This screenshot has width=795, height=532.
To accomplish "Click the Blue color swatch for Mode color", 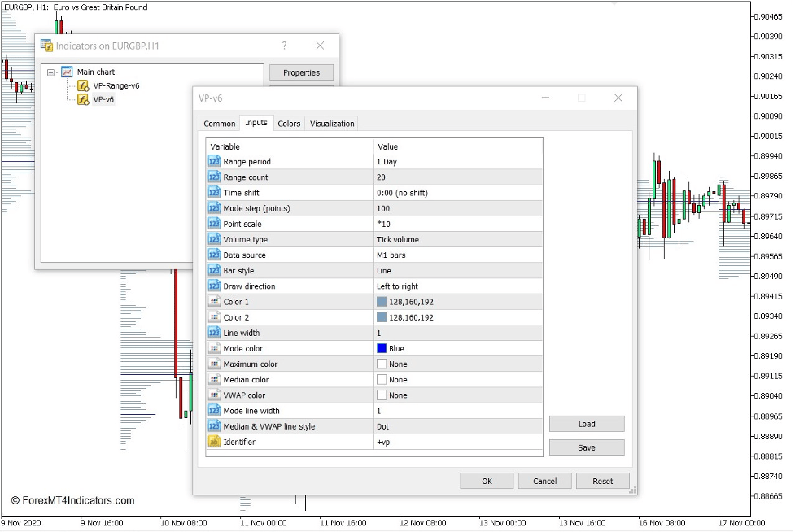I will click(383, 348).
